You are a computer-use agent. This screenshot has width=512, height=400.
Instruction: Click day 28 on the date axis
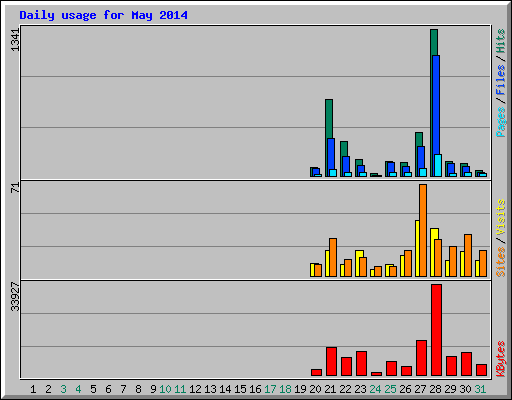(x=435, y=389)
